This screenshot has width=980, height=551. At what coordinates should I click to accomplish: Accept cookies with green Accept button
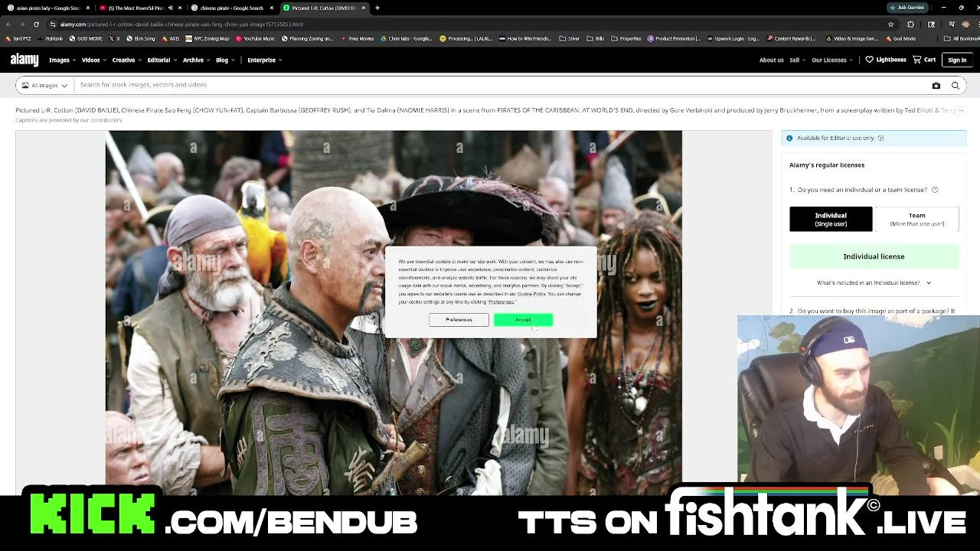(x=523, y=320)
